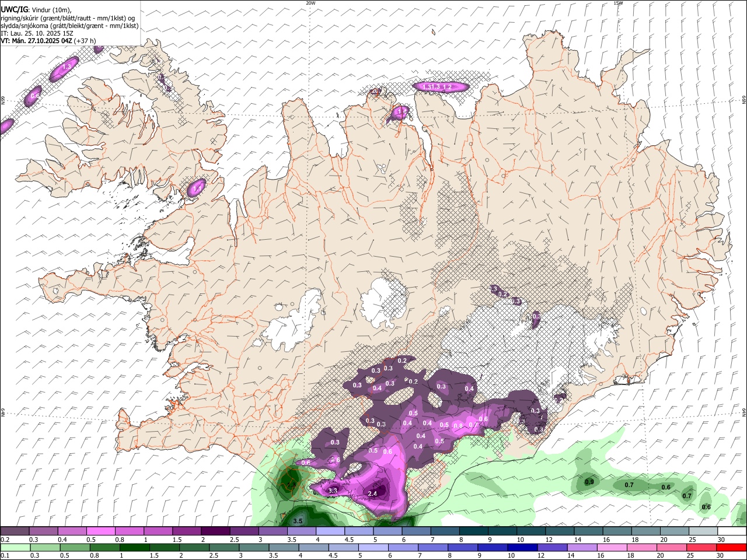Click the white 30 swatch in the snow legend
The width and height of the screenshot is (747, 560).
point(732,531)
